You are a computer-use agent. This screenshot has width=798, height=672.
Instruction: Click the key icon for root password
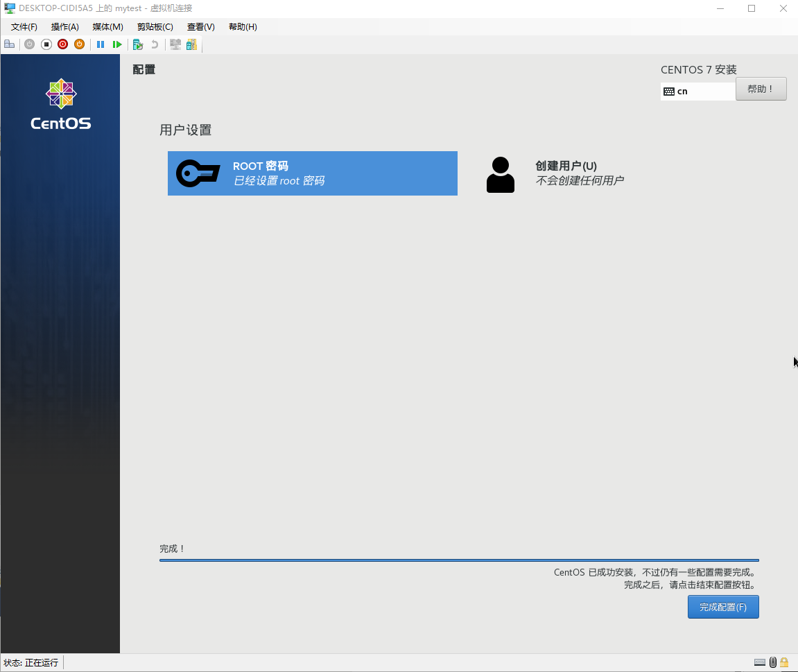pos(198,173)
